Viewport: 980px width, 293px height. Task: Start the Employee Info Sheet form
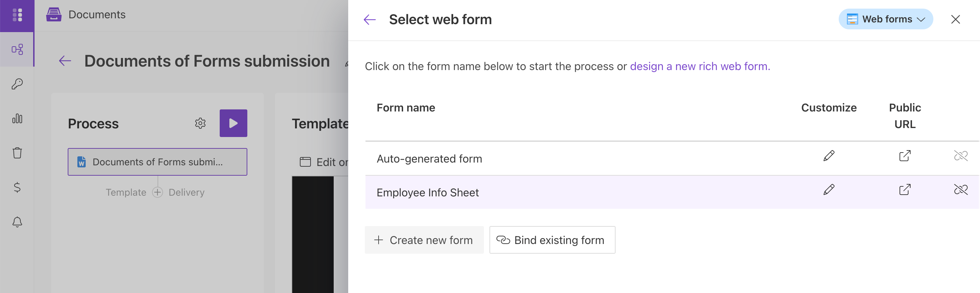pyautogui.click(x=428, y=192)
